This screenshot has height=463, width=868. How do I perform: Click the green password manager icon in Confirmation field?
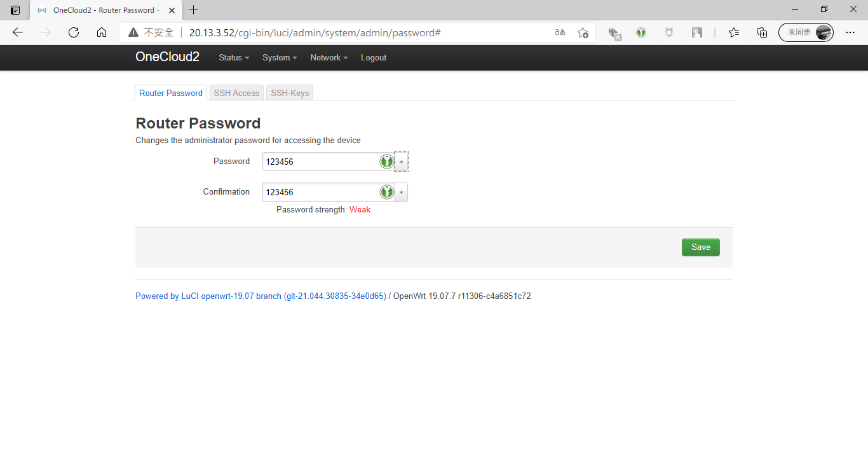tap(386, 192)
